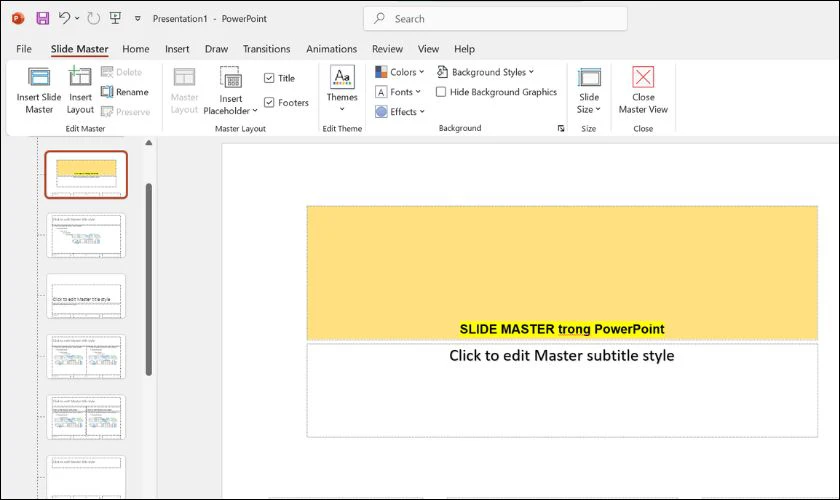Open the View tab
840x500 pixels.
pyautogui.click(x=428, y=49)
